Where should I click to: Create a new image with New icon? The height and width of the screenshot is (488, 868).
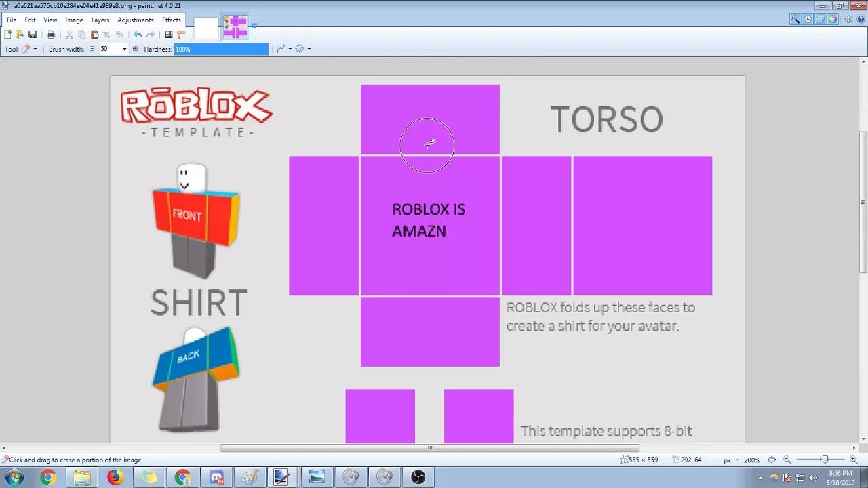(x=7, y=35)
